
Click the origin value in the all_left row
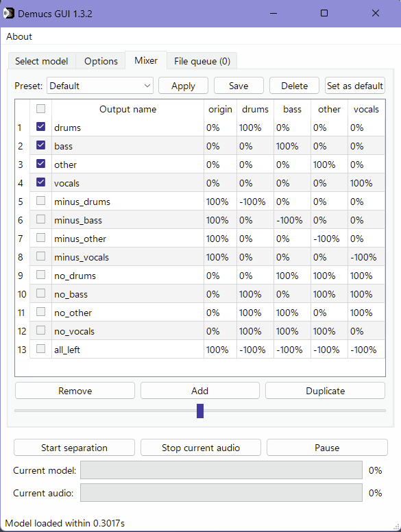pos(220,350)
